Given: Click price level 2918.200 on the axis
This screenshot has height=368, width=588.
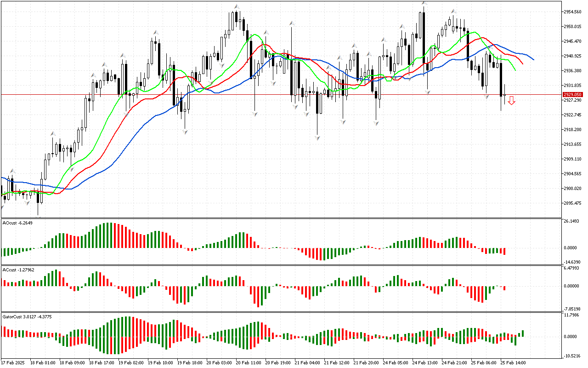Looking at the screenshot, I should tap(572, 129).
